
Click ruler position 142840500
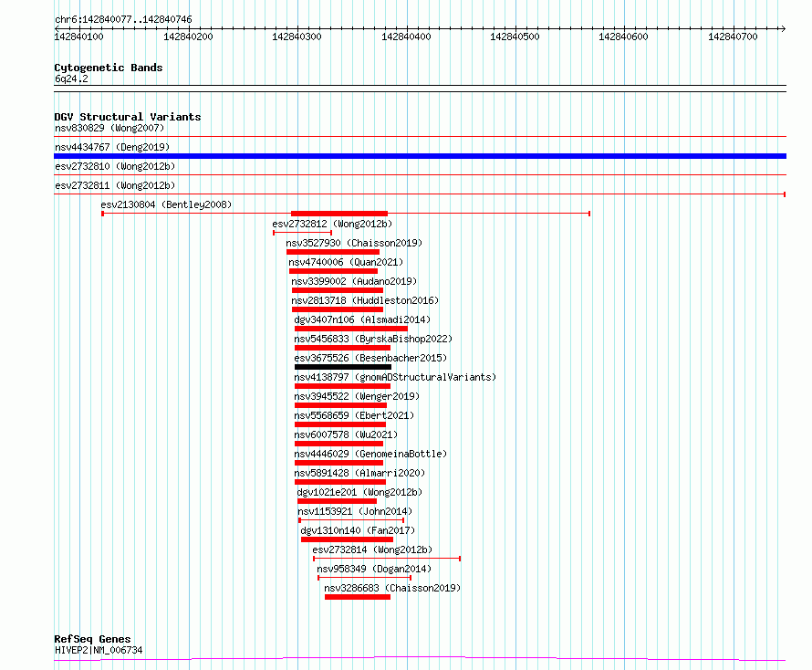coord(515,37)
